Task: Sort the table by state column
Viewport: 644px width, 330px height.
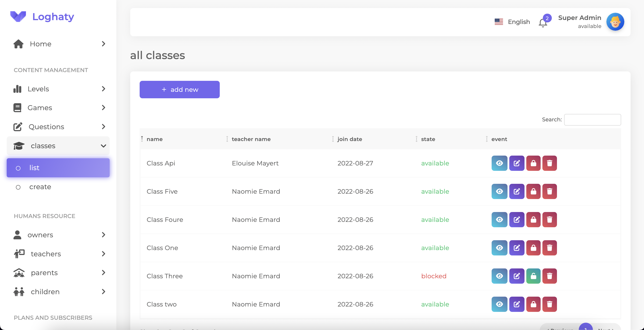Action: click(x=428, y=139)
